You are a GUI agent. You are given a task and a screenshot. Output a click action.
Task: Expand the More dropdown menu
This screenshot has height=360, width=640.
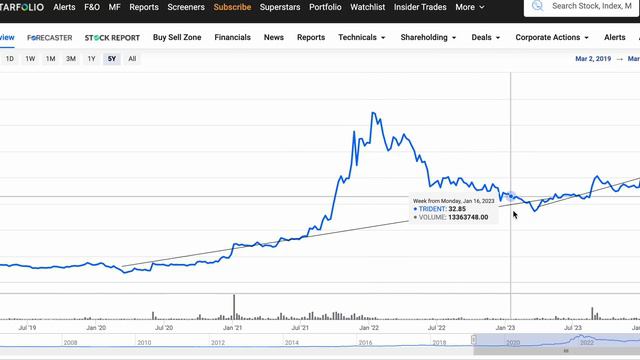[x=470, y=7]
